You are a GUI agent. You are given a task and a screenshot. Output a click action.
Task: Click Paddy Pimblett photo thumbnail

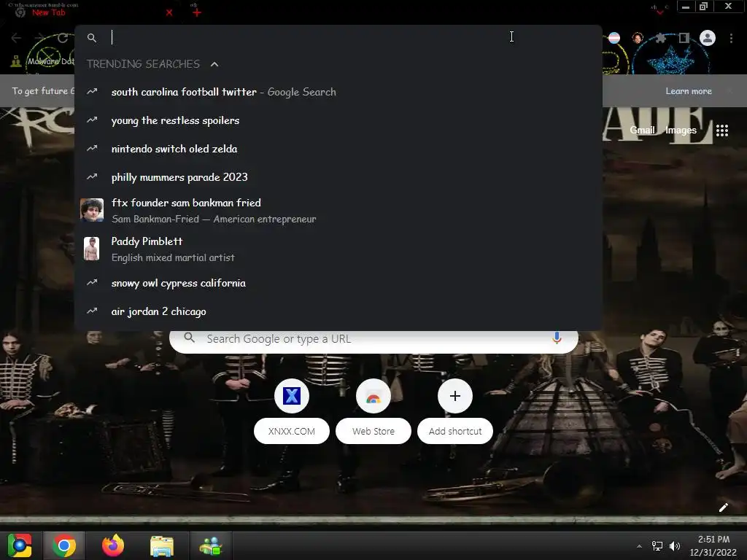pyautogui.click(x=91, y=249)
